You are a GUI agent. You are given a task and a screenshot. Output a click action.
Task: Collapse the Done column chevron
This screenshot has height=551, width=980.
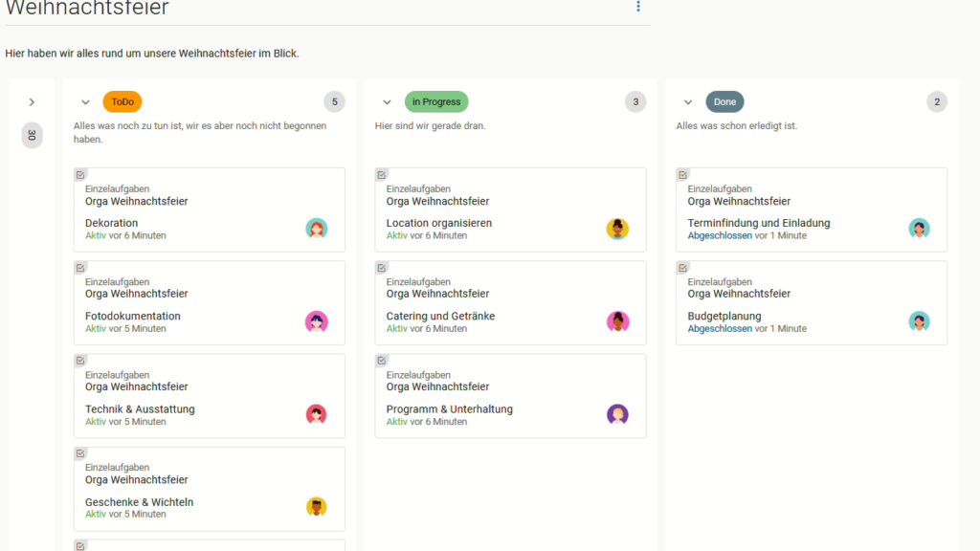click(x=688, y=102)
